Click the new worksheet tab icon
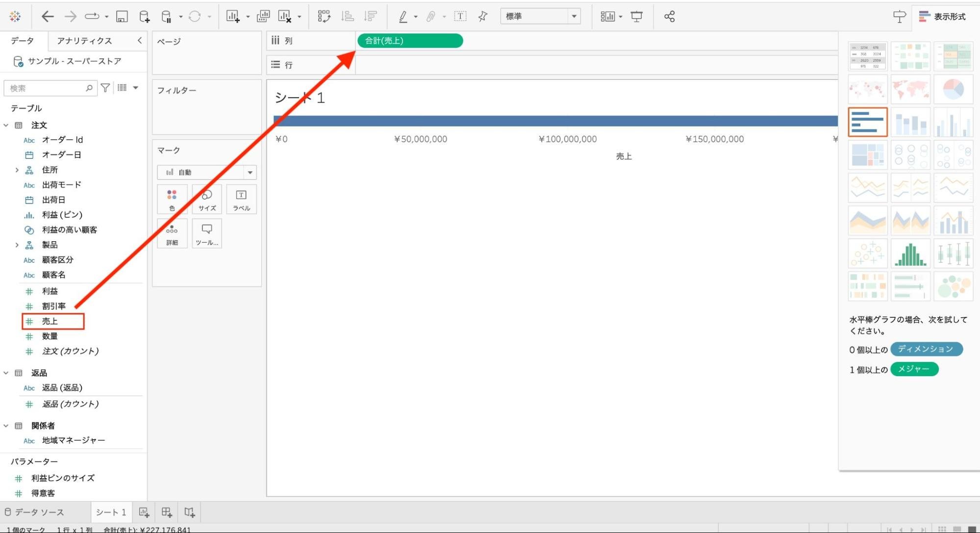Screen dimensions: 980x533 pos(144,512)
